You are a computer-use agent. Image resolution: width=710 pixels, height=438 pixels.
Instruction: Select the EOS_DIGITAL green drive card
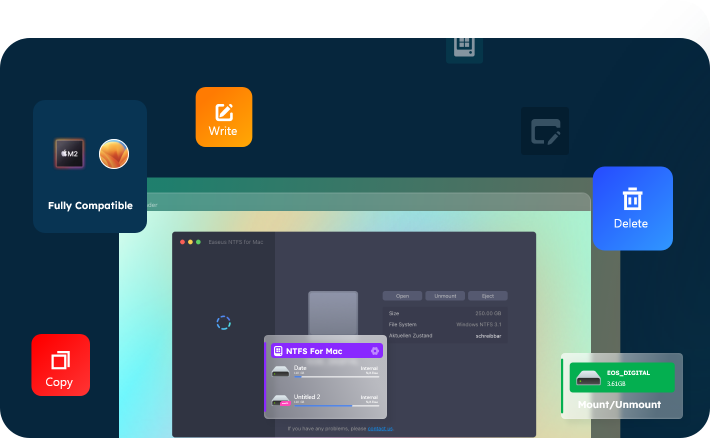coord(621,378)
